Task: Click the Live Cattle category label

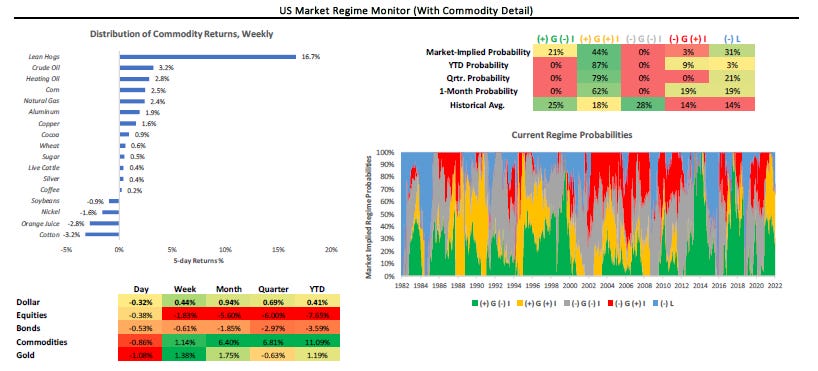Action: tap(45, 168)
